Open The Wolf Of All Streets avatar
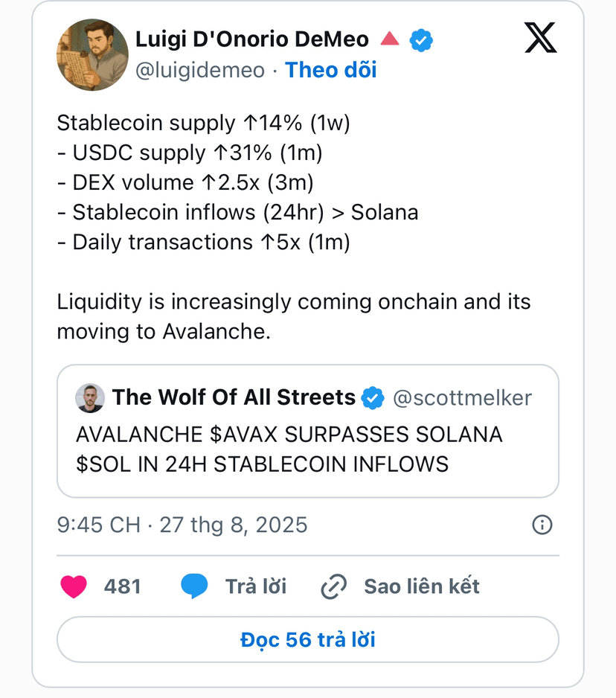 90,398
